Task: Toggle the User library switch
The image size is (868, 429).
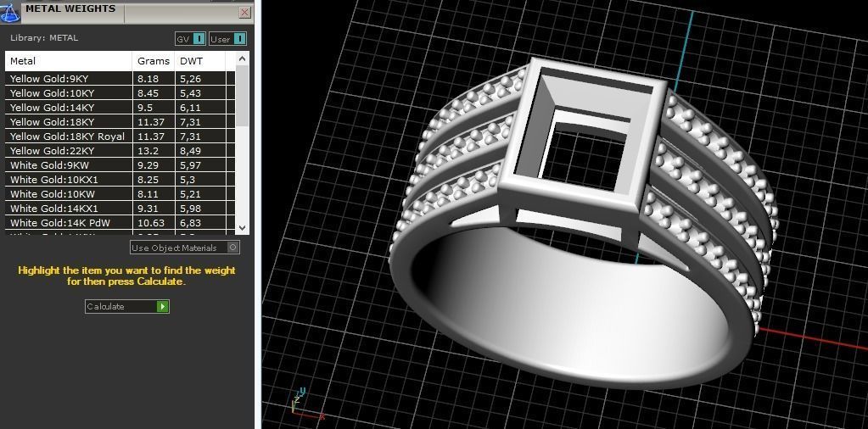Action: tap(228, 39)
